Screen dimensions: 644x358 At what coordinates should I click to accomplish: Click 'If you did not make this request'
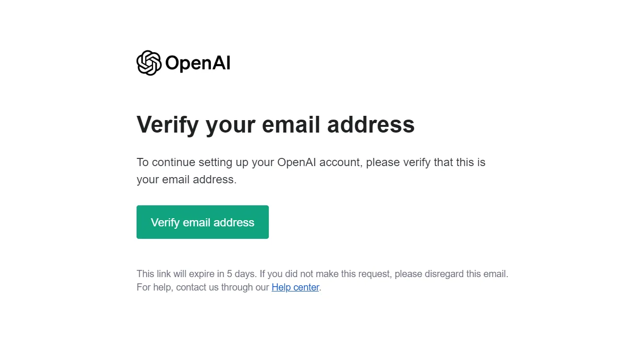tap(326, 274)
